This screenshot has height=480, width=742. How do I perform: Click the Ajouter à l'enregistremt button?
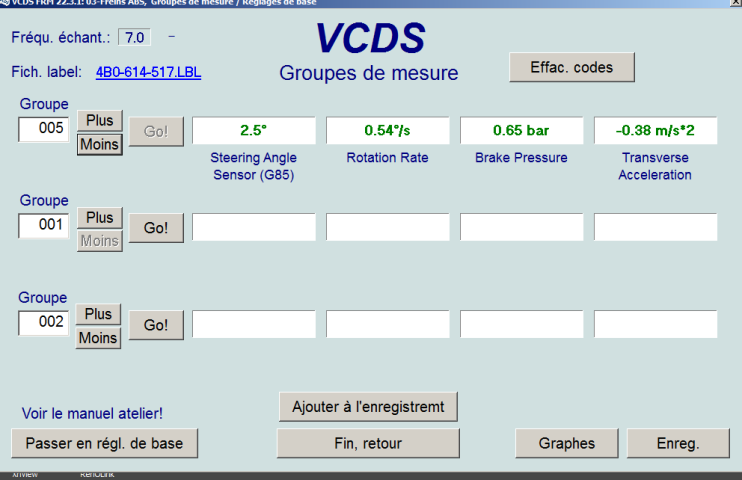click(368, 407)
